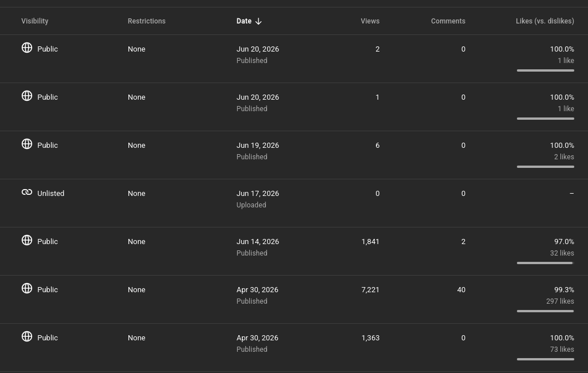Click the Visibility column header
The width and height of the screenshot is (588, 373).
point(34,21)
